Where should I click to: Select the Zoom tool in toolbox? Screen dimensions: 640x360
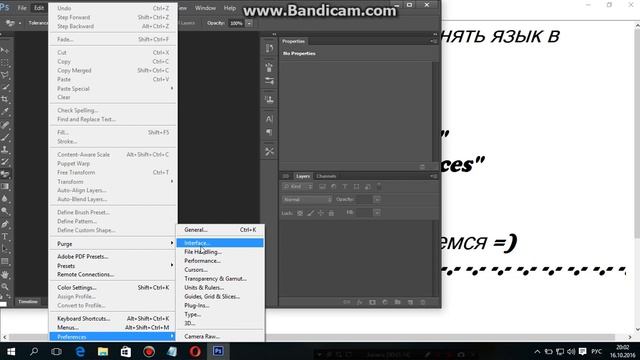(x=5, y=287)
